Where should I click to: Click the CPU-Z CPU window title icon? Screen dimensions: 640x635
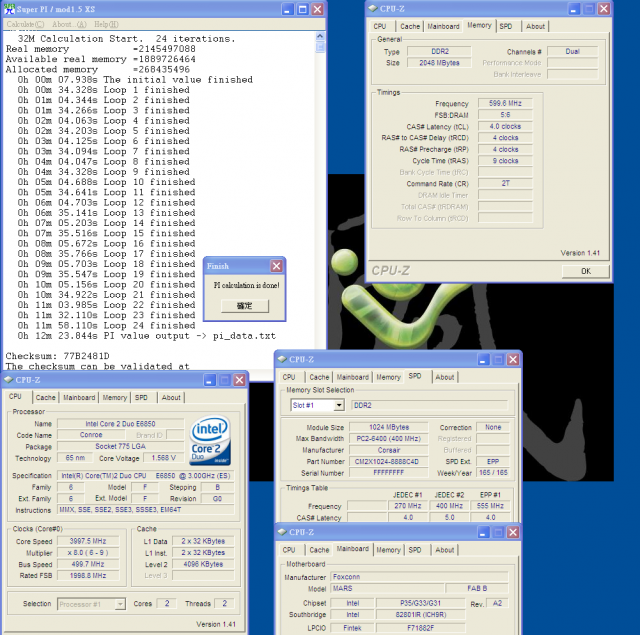coord(9,380)
